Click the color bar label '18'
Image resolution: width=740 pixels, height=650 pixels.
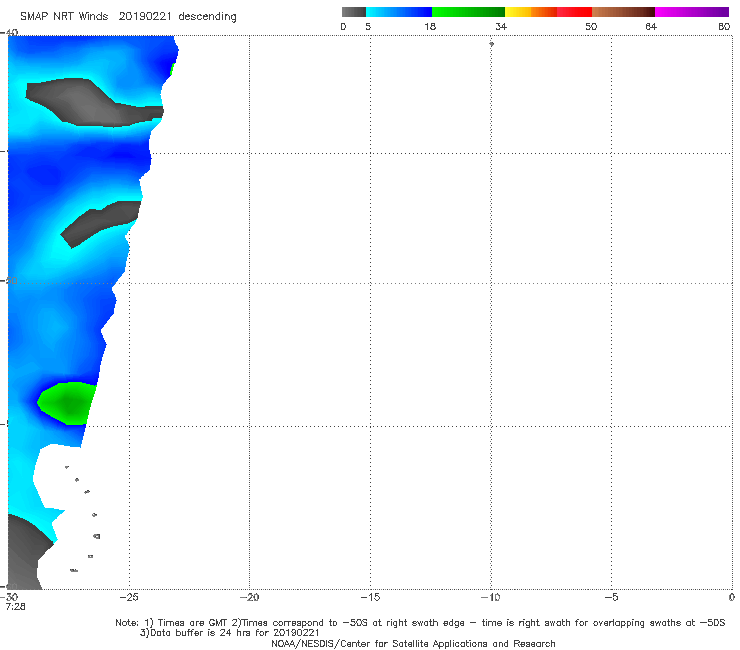point(430,27)
